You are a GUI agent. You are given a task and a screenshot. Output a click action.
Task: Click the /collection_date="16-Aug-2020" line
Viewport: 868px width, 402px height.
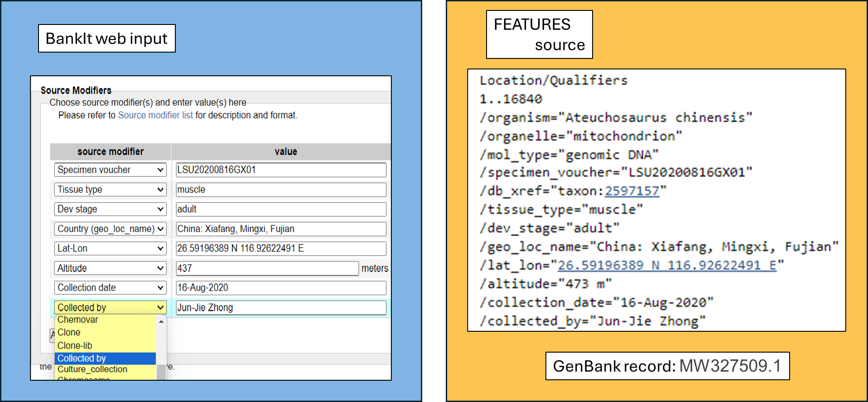coord(596,302)
